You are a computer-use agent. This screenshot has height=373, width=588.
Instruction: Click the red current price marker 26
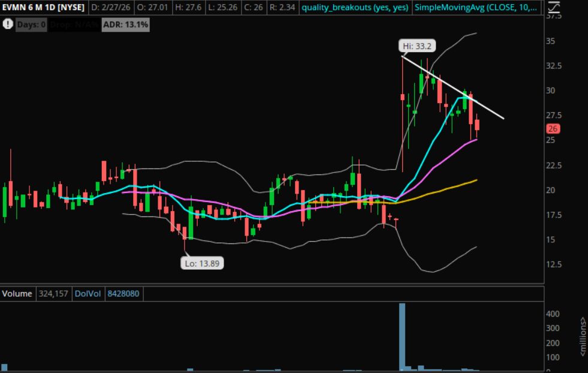(x=553, y=129)
